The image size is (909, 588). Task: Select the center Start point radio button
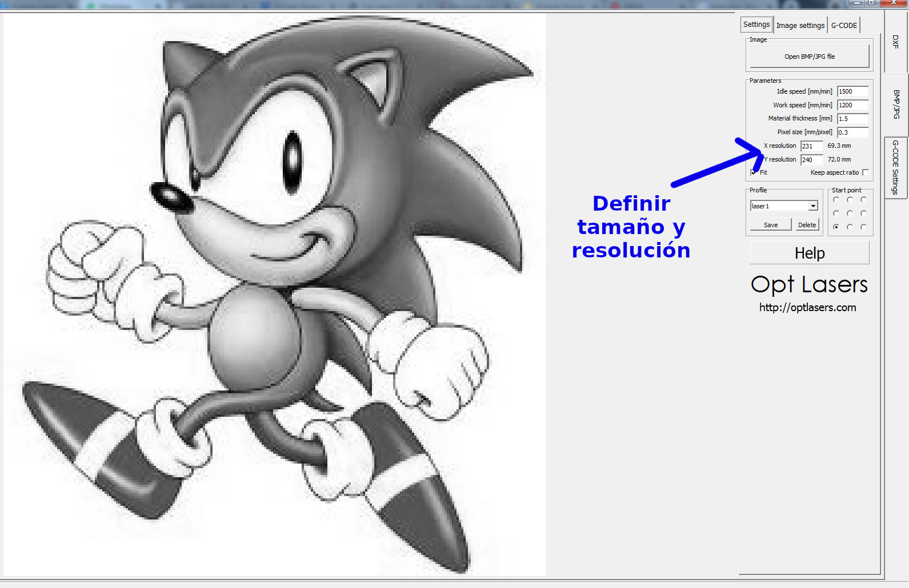point(850,214)
